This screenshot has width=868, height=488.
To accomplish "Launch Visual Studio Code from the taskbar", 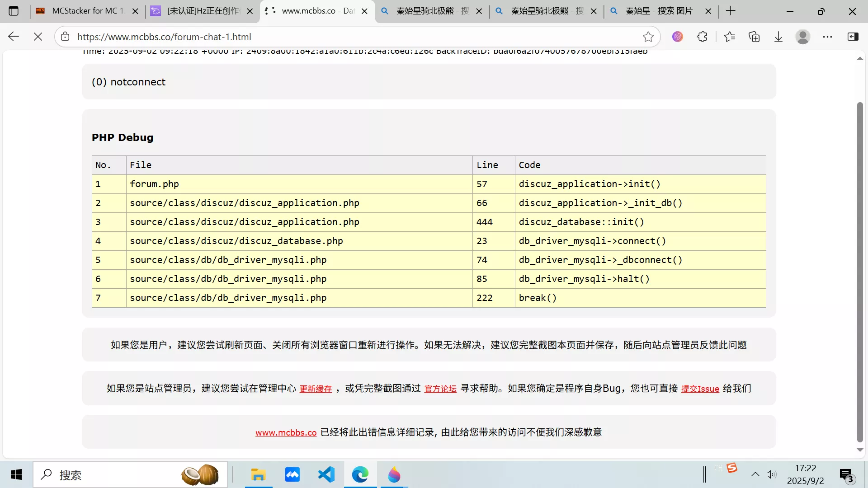I will 326,474.
